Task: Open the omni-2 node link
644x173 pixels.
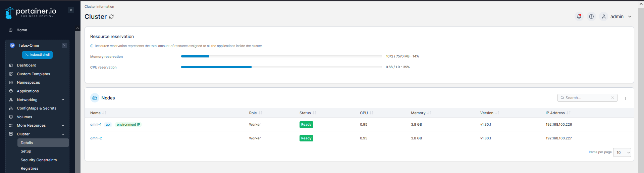Action: [x=96, y=138]
